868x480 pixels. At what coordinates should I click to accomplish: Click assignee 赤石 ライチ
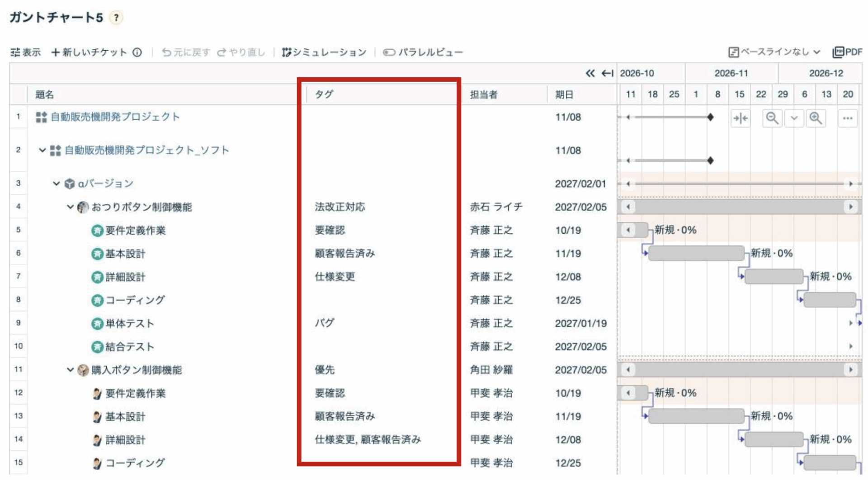(x=496, y=207)
